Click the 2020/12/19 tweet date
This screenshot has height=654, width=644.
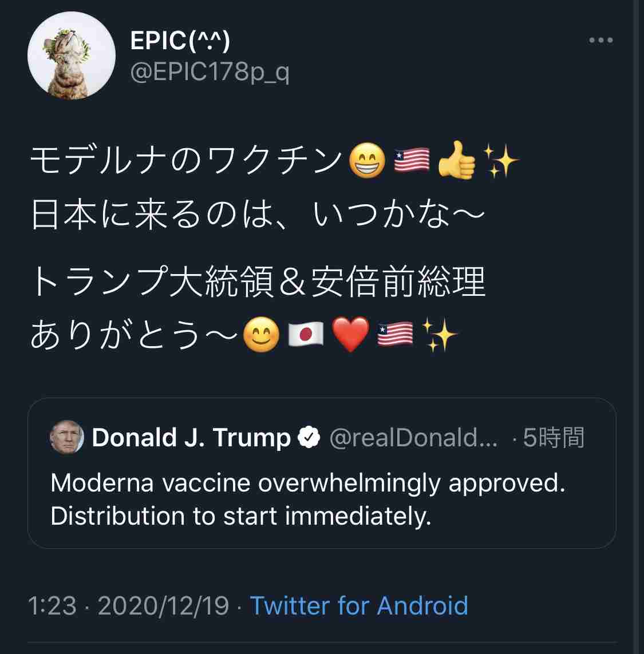163,605
